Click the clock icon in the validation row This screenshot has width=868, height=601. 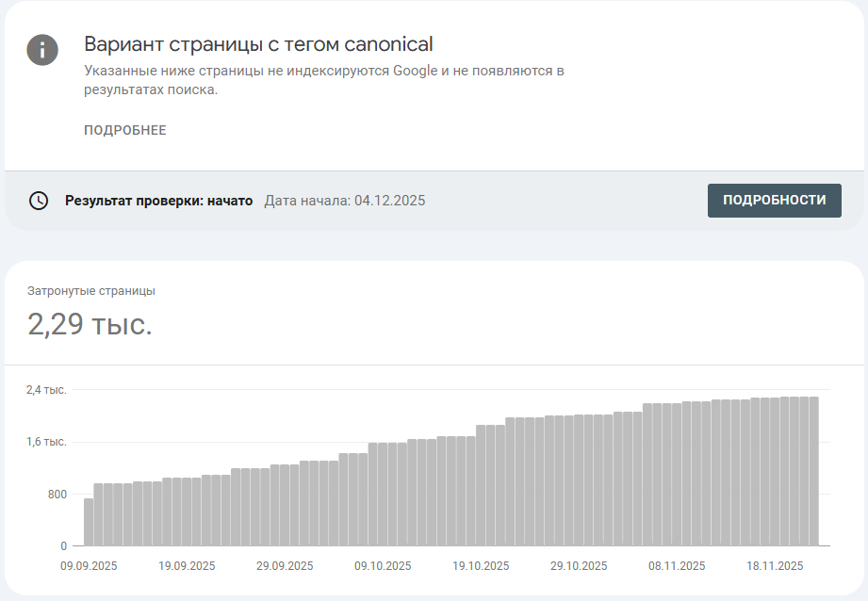click(x=39, y=201)
